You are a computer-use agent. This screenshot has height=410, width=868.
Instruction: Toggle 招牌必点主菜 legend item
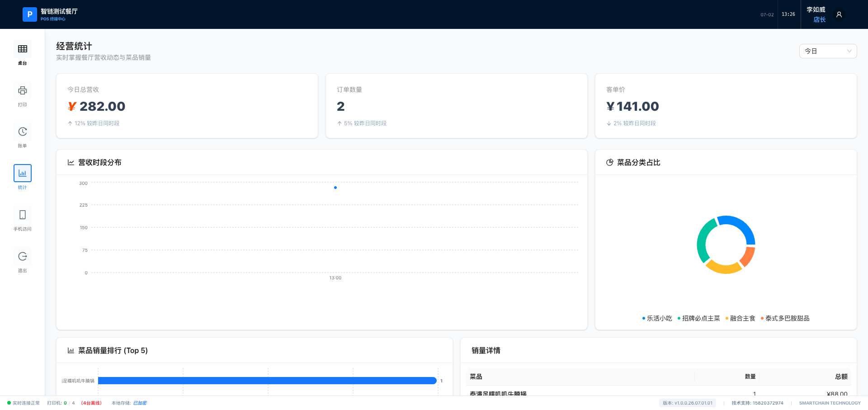[x=699, y=318]
